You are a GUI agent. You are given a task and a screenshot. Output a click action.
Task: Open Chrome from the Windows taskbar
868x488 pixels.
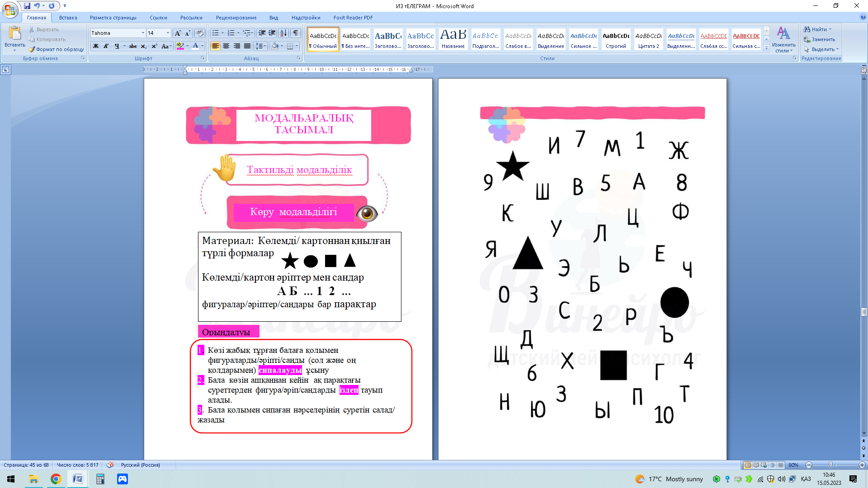pyautogui.click(x=56, y=479)
